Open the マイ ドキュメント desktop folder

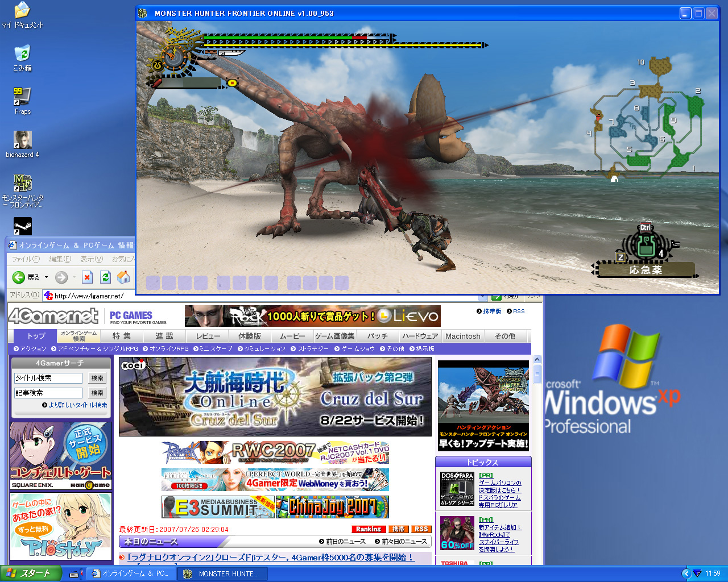(x=22, y=15)
